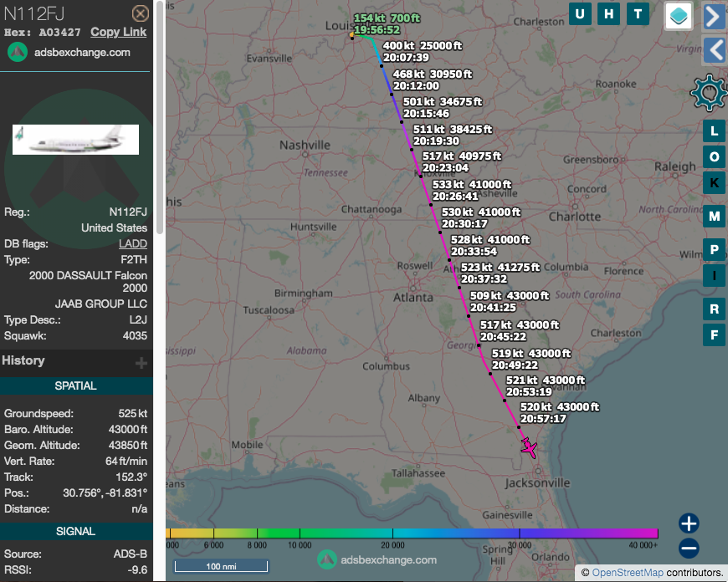The width and height of the screenshot is (728, 582).
Task: Open the adsbexchange.com logo icon in sidebar
Action: pyautogui.click(x=18, y=53)
